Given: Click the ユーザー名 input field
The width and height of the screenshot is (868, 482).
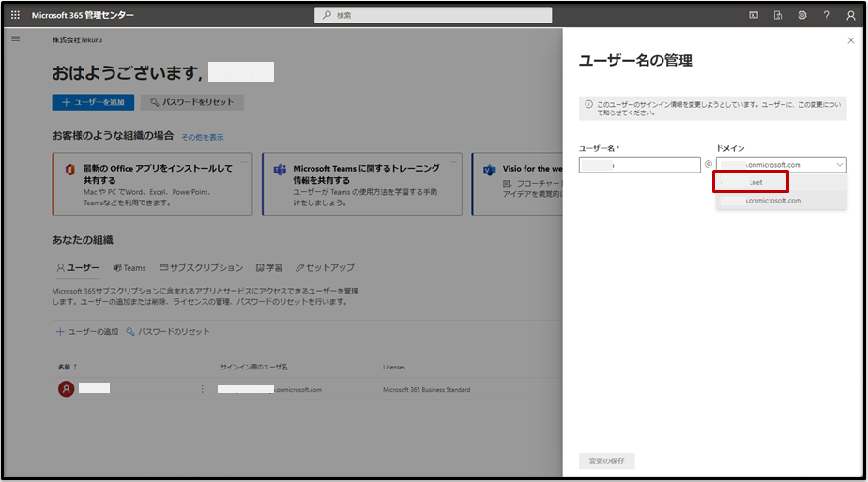Looking at the screenshot, I should (x=639, y=165).
